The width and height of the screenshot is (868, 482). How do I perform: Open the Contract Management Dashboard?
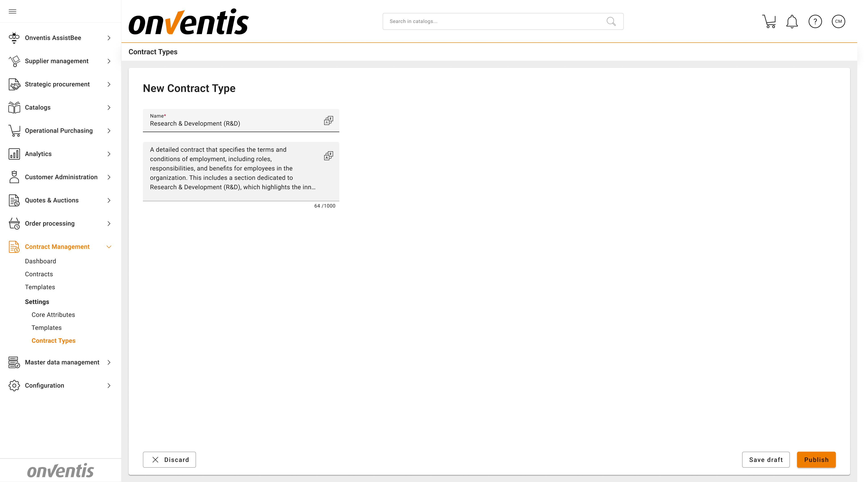click(x=40, y=261)
